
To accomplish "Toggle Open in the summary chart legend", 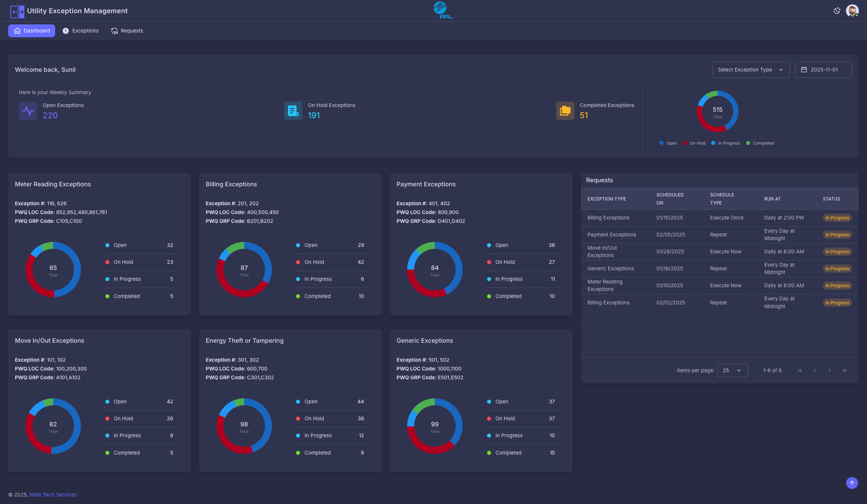I will [x=668, y=143].
